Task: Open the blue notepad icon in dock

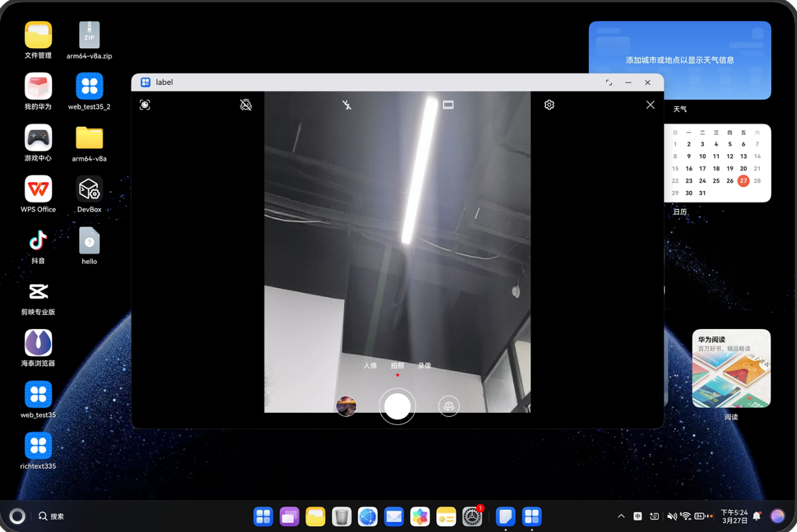Action: point(505,516)
